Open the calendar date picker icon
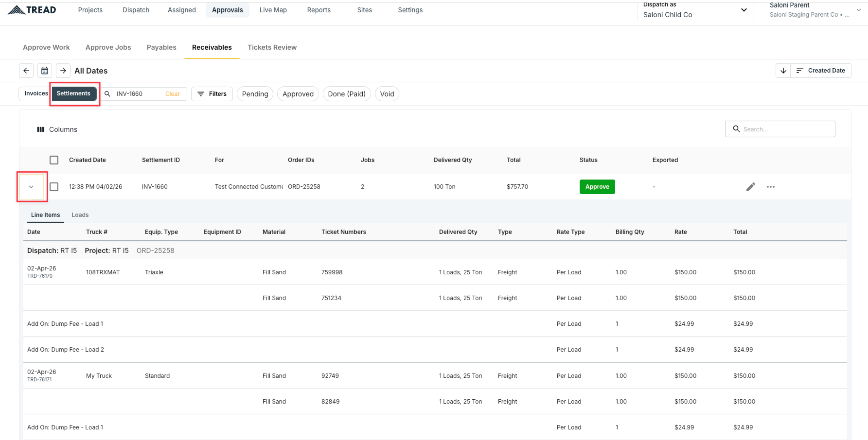The width and height of the screenshot is (868, 440). (44, 71)
